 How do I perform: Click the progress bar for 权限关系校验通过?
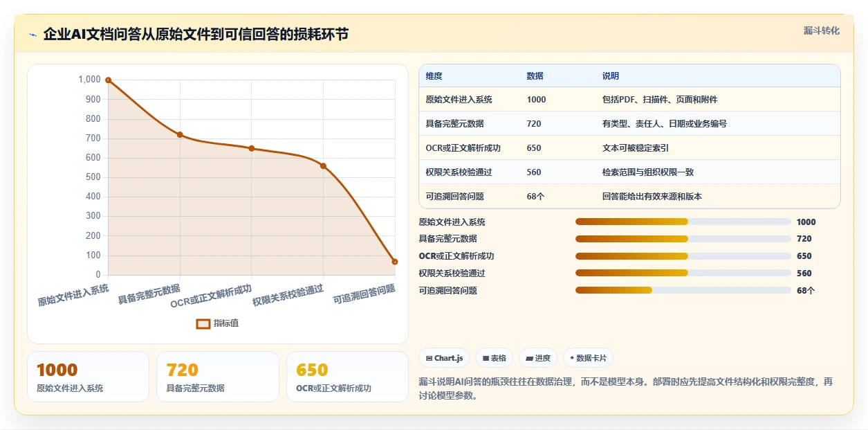pyautogui.click(x=683, y=273)
